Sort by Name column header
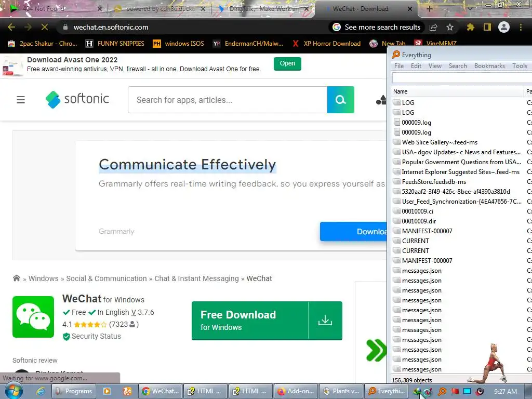532x399 pixels. click(x=457, y=91)
